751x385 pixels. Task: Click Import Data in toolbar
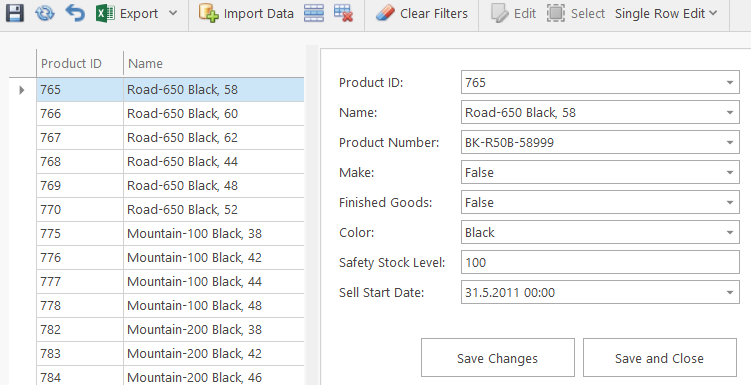[x=246, y=13]
